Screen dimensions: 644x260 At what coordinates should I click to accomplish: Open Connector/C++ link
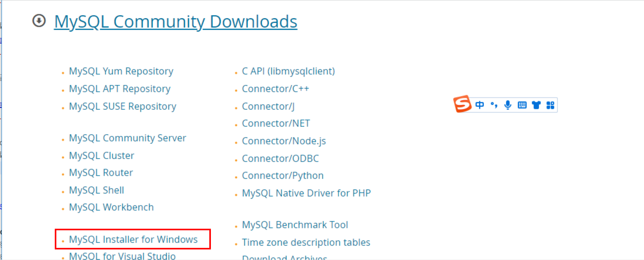tap(275, 89)
